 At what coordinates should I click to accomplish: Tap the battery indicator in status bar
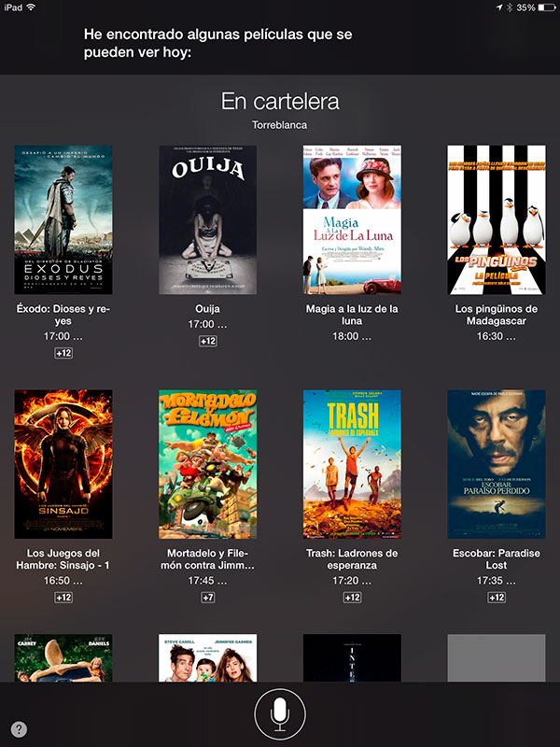(x=547, y=7)
